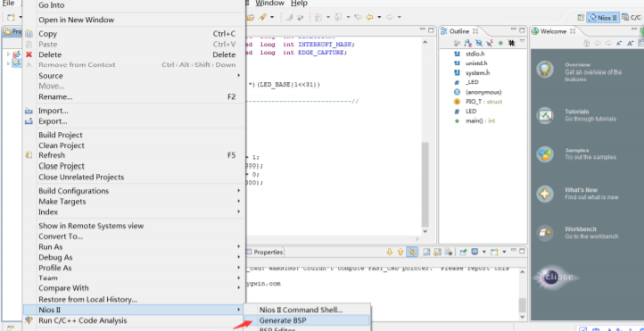Viewport: 644px width, 331px height.
Task: Click the Welcome home icon
Action: (x=587, y=43)
